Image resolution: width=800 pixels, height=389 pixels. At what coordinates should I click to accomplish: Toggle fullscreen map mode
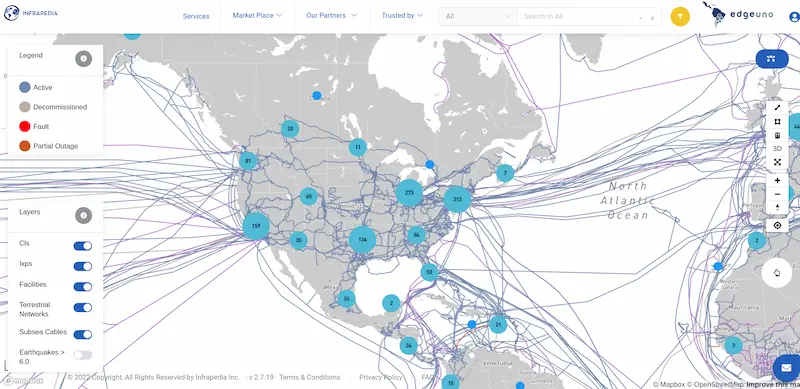click(x=777, y=162)
